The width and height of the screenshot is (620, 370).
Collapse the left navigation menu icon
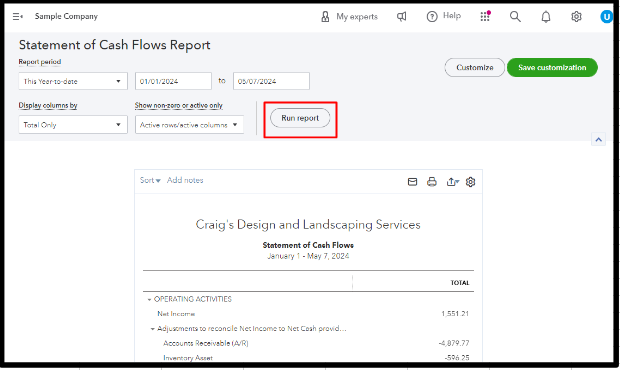click(18, 16)
